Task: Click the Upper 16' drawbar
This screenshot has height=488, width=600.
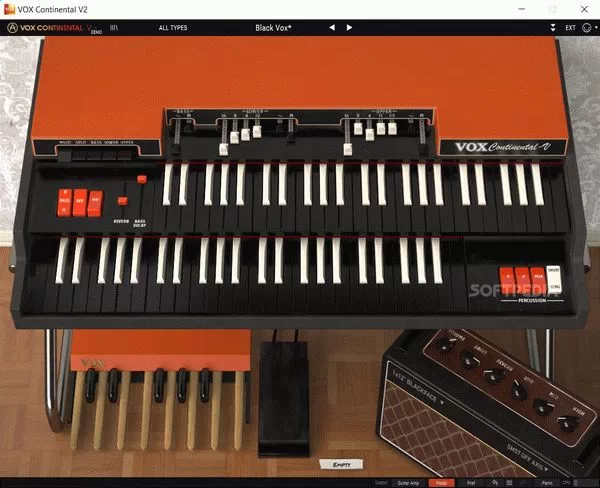Action: 347,149
